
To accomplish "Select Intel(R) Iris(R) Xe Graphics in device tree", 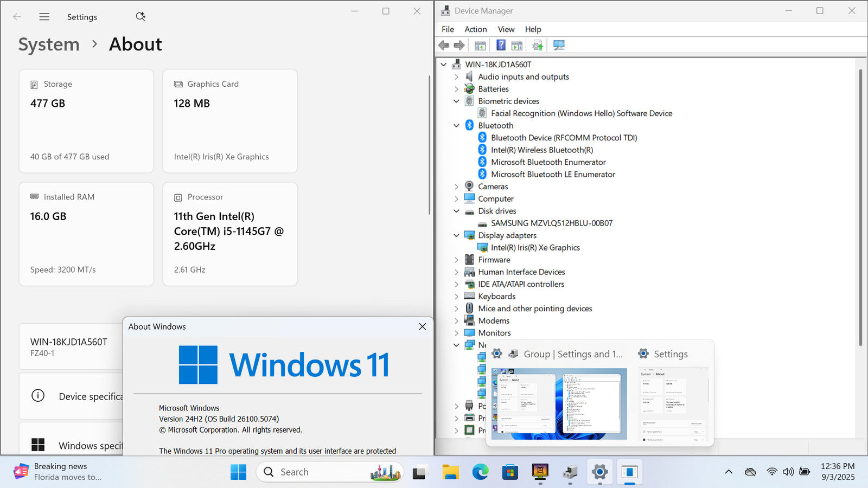I will 535,248.
